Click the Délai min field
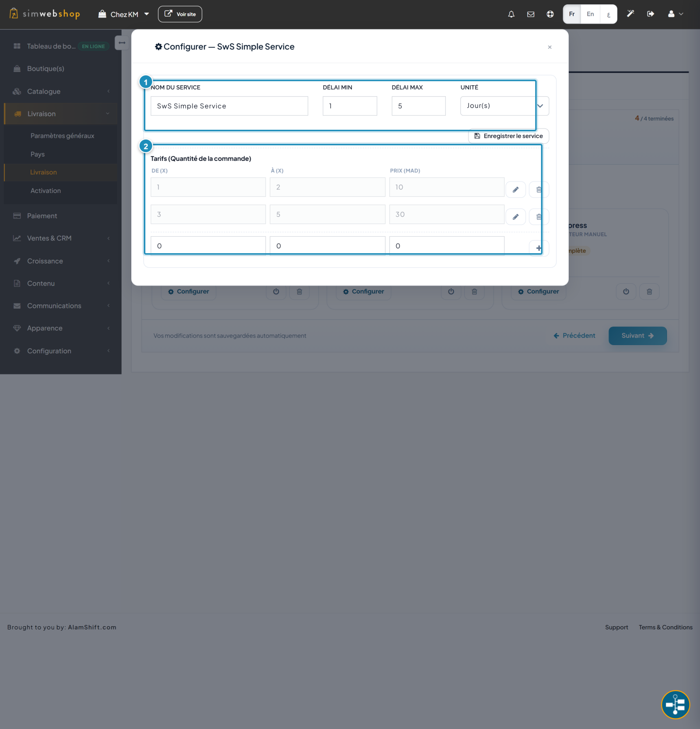The height and width of the screenshot is (729, 700). (350, 106)
